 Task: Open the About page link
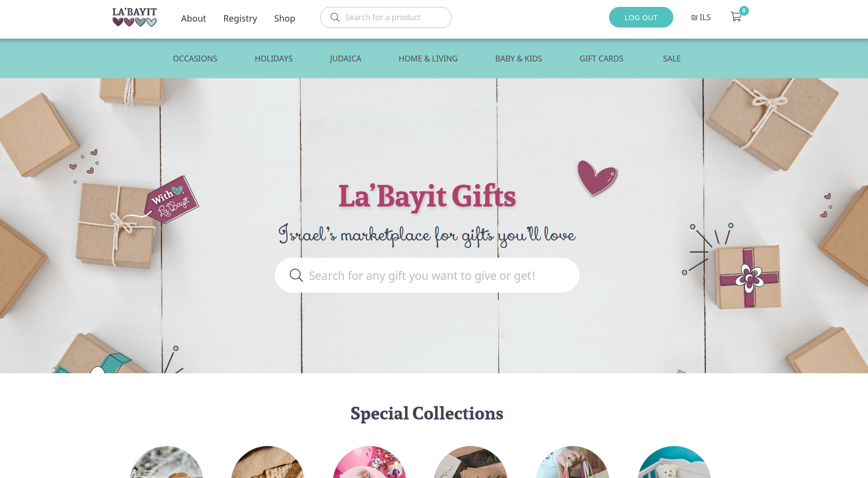tap(193, 18)
